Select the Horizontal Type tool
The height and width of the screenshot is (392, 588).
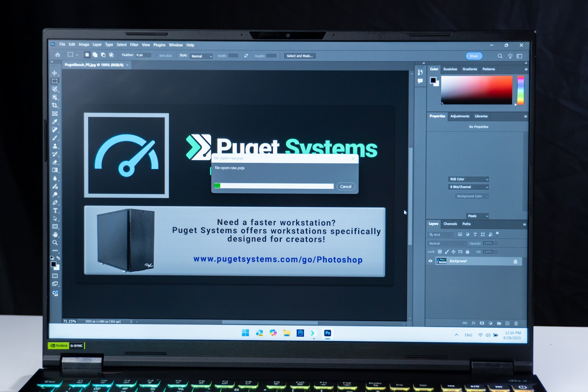55,211
